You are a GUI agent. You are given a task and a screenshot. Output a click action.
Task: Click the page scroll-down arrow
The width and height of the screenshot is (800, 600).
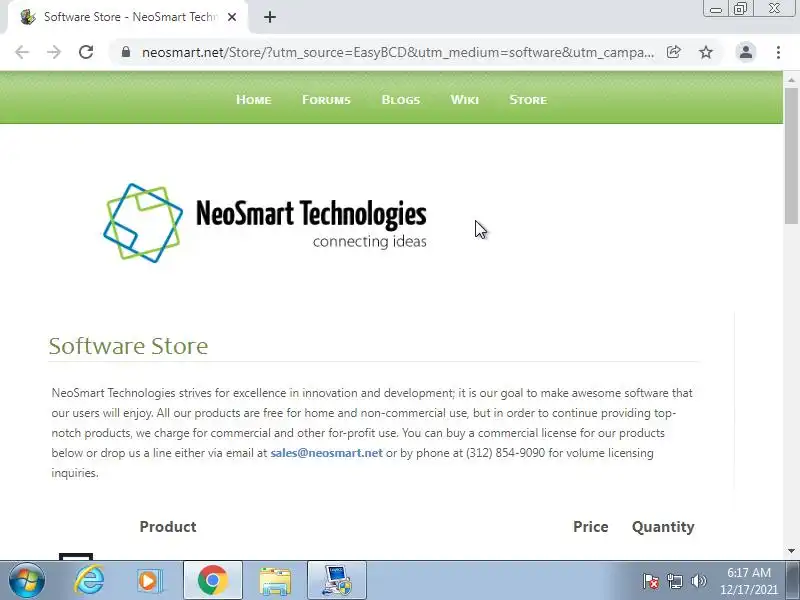[x=791, y=551]
